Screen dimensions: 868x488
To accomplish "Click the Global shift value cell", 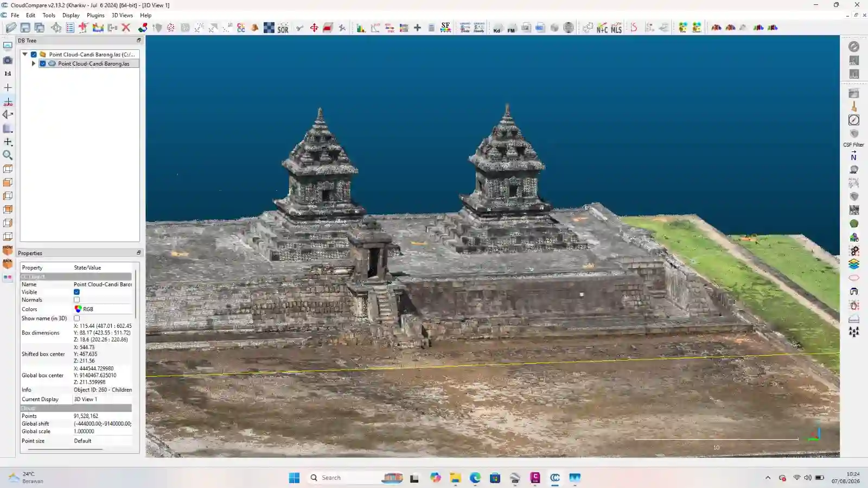I will click(103, 424).
